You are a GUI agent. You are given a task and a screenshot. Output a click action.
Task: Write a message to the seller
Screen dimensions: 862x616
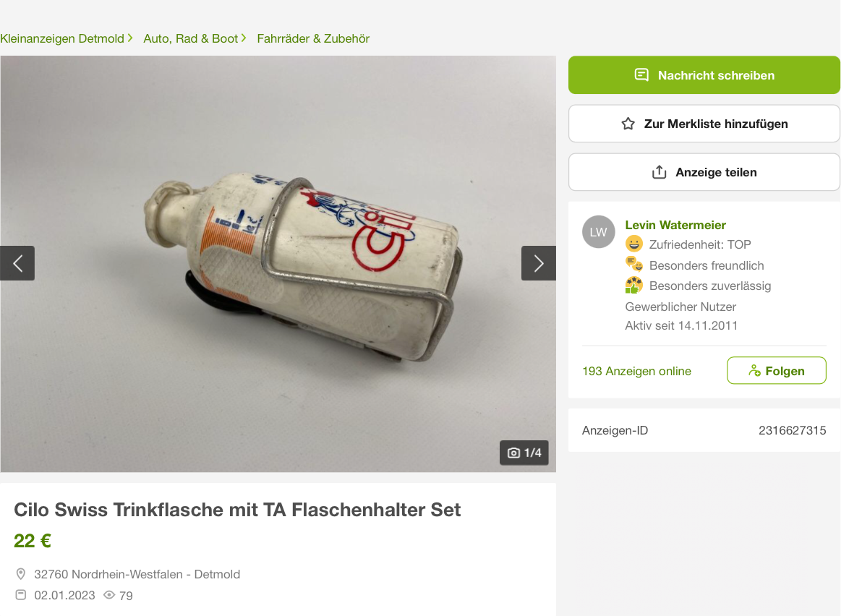704,74
